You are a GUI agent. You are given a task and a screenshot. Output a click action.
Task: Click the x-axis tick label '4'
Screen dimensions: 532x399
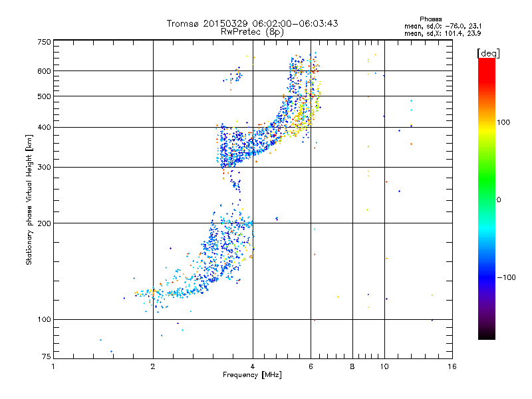[x=253, y=366]
